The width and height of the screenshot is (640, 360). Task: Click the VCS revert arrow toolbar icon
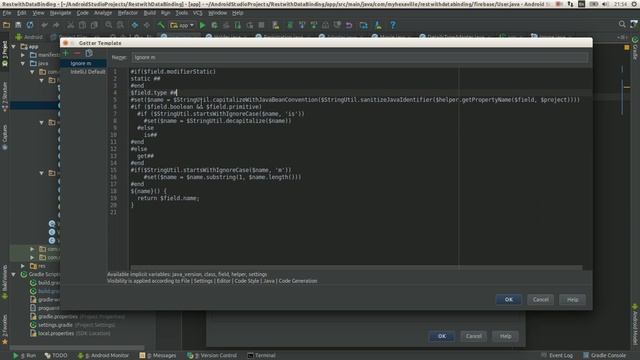point(349,25)
